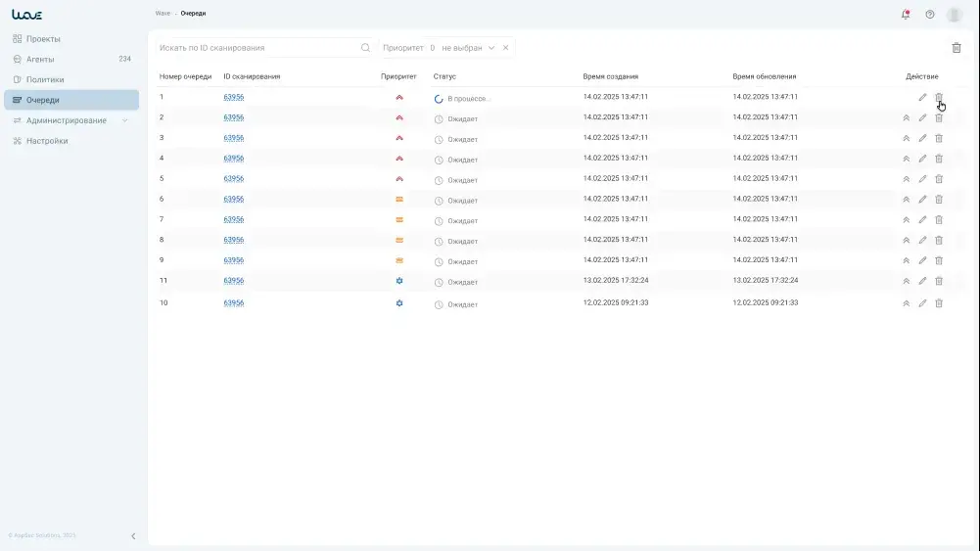Screen dimensions: 980x551
Task: Edit queue item number 3
Action: [922, 139]
